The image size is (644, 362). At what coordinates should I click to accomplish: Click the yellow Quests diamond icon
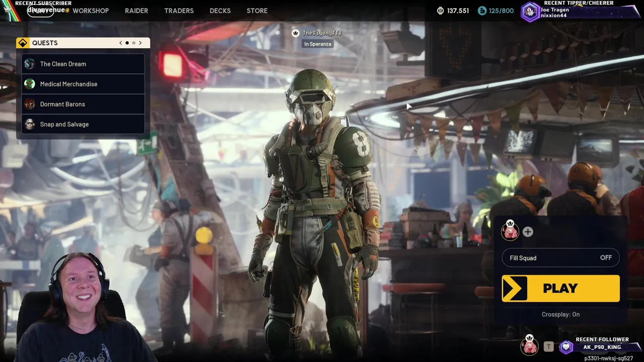23,43
